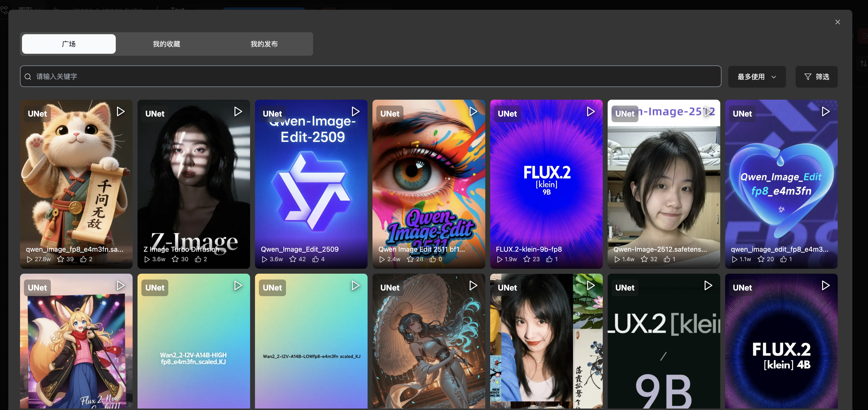This screenshot has height=410, width=868.
Task: Open the Wan2_2-I2V-A14B-LOW gradient thumbnail
Action: [x=311, y=341]
